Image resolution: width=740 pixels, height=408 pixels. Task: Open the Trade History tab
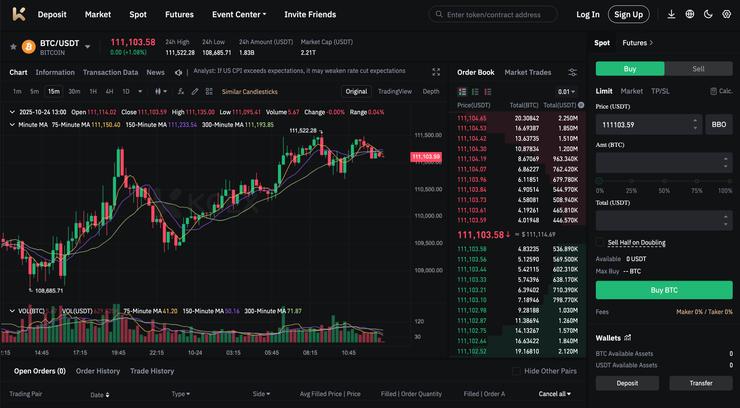click(152, 371)
